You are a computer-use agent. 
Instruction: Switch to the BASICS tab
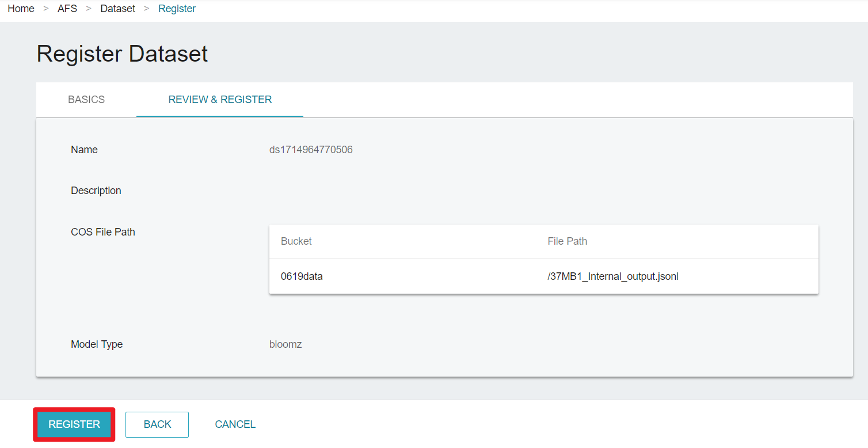pyautogui.click(x=86, y=100)
